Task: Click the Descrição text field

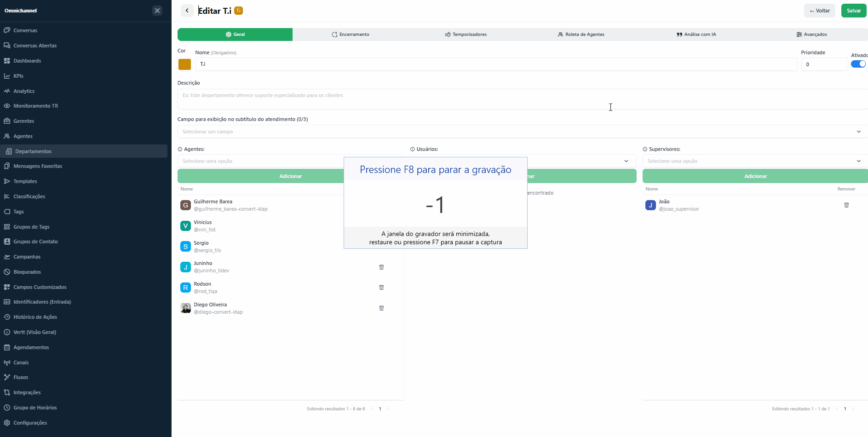Action: [523, 99]
